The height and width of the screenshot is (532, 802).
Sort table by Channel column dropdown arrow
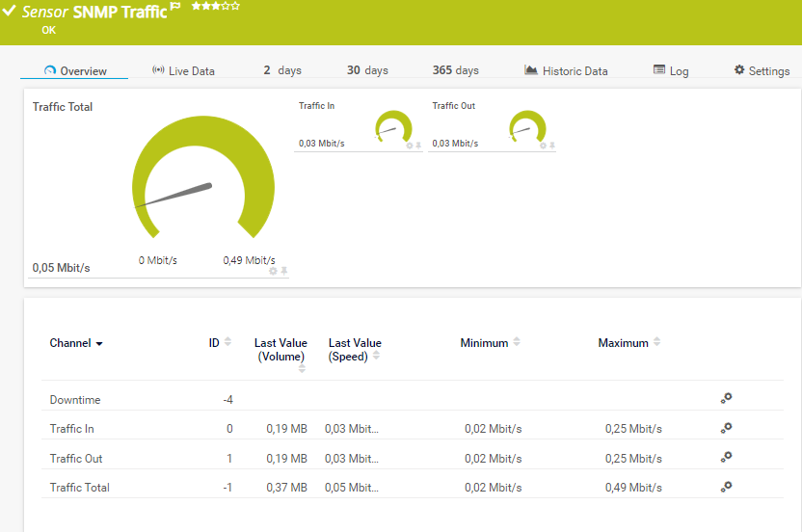[x=99, y=344]
